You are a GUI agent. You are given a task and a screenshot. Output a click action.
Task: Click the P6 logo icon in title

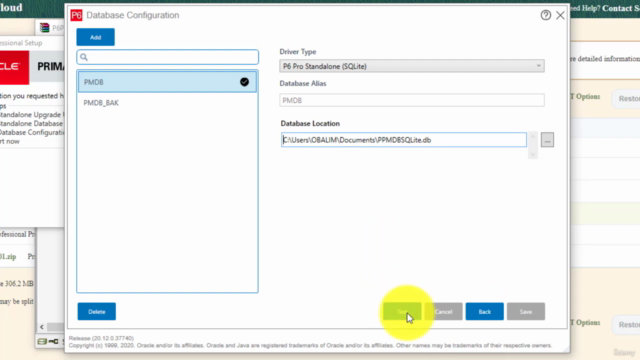point(76,15)
